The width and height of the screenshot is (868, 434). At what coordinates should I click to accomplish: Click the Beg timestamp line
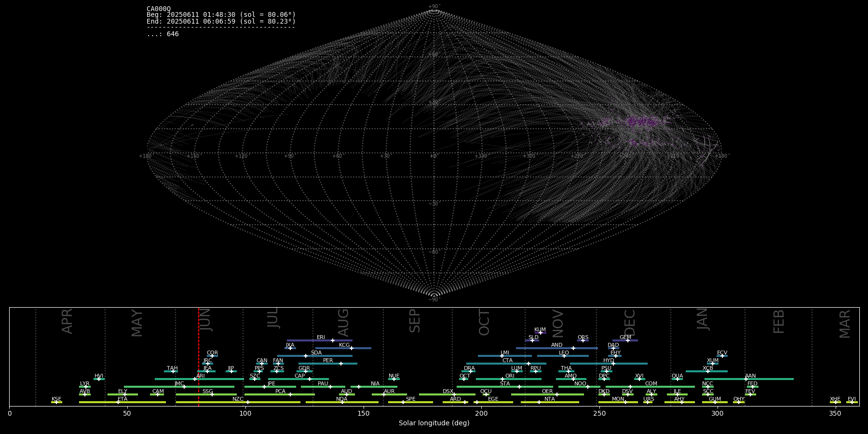(221, 15)
